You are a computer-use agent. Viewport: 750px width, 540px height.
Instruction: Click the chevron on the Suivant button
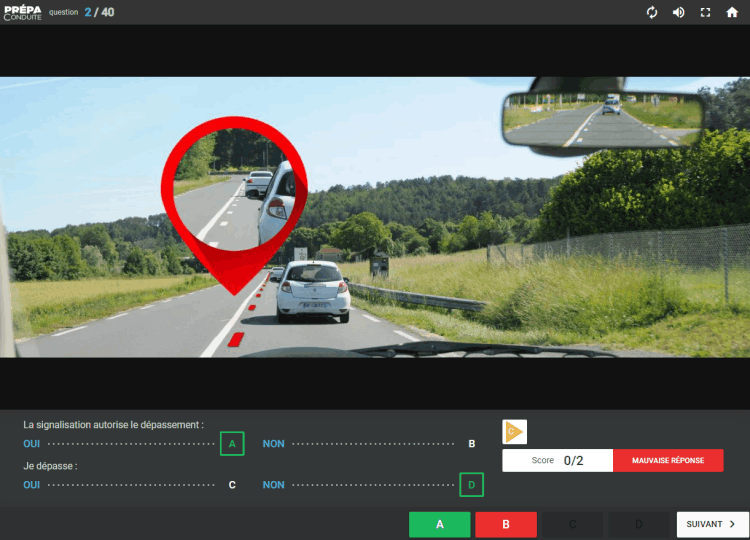click(732, 524)
